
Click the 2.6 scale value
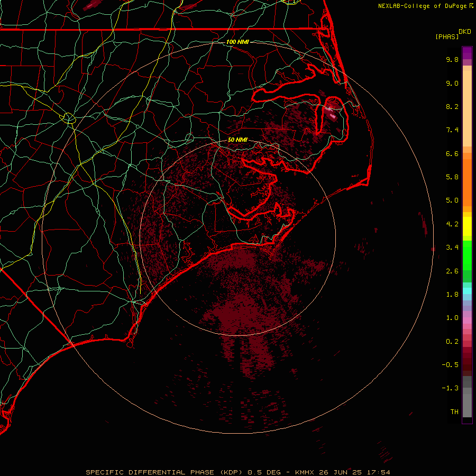coord(452,271)
